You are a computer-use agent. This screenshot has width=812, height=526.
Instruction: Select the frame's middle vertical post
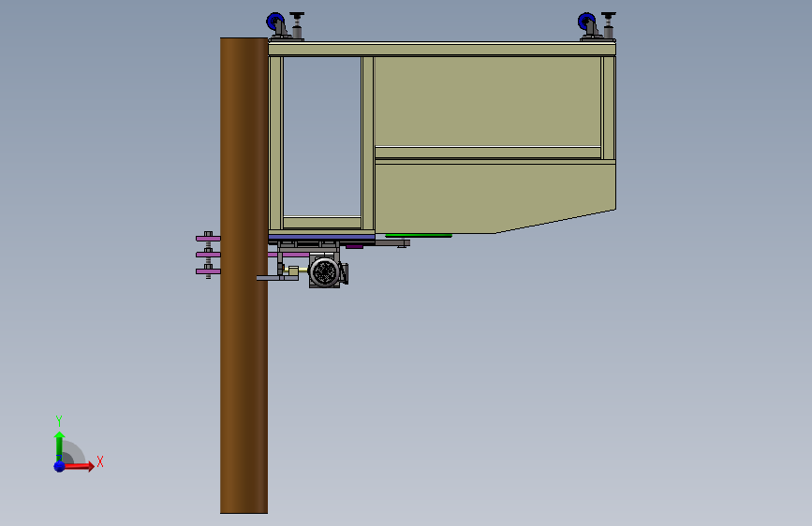click(x=368, y=143)
